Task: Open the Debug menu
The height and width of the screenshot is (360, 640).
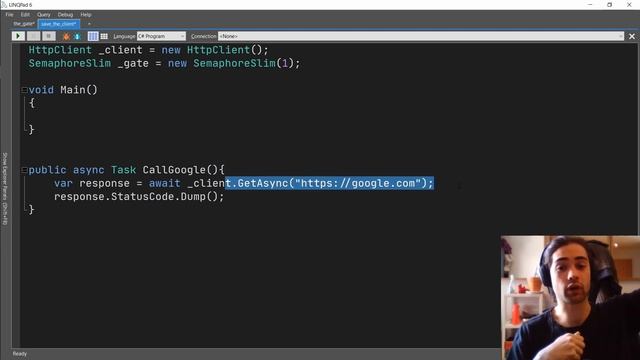Action: pos(65,15)
